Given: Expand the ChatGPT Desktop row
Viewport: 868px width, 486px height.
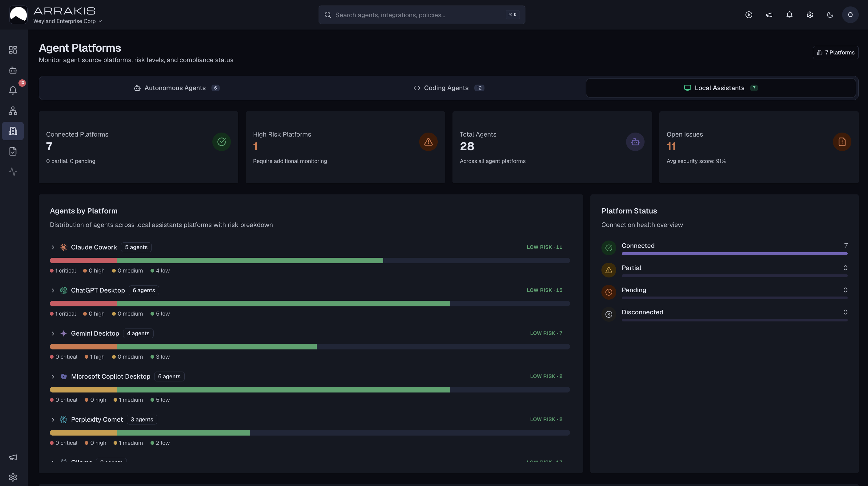Looking at the screenshot, I should click(53, 290).
